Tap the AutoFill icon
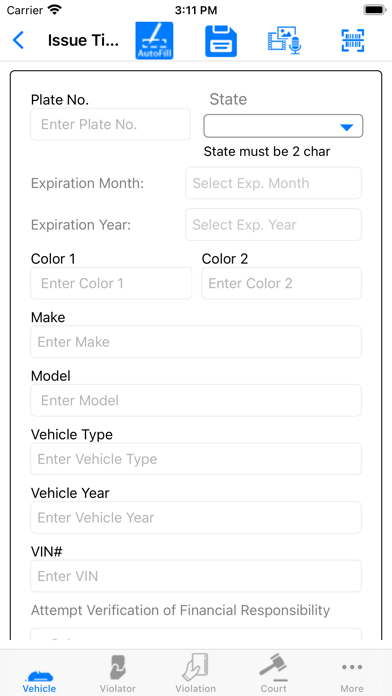This screenshot has height=696, width=392. [154, 41]
